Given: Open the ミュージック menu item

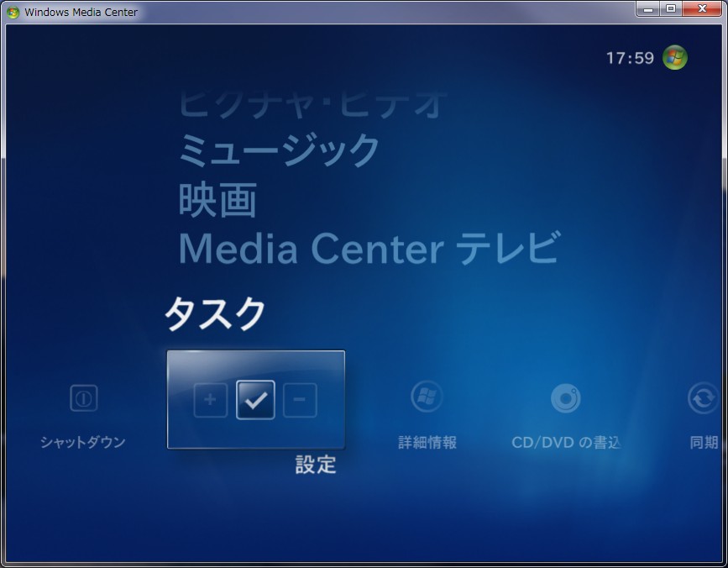Looking at the screenshot, I should pos(279,150).
